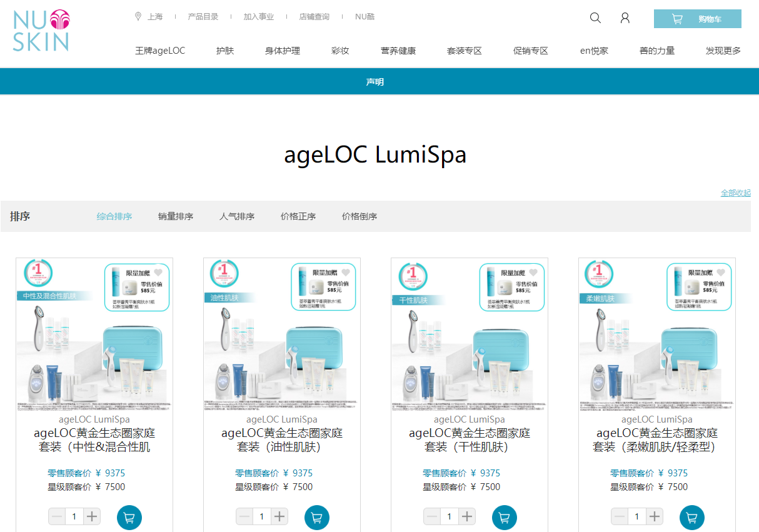Increase quantity for 干性肌肤 set
Image resolution: width=759 pixels, height=532 pixels.
coord(467,516)
